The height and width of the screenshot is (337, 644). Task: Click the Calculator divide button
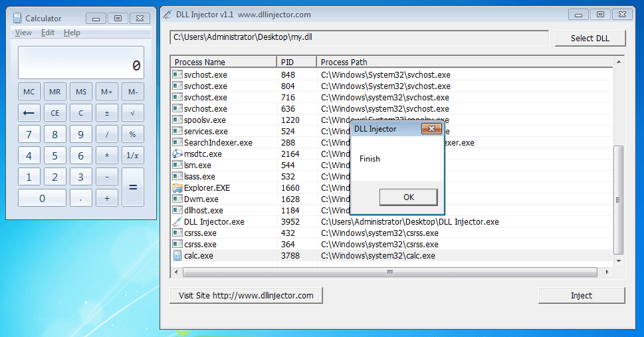pos(107,134)
